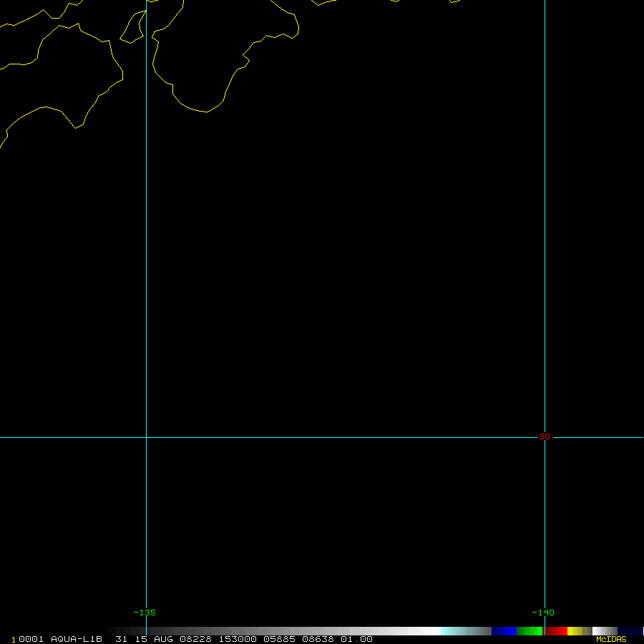Click the 08638 value in status line

(318, 639)
